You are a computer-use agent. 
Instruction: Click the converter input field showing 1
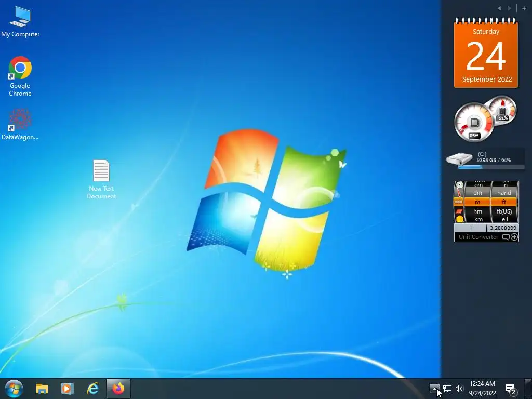[x=470, y=228]
